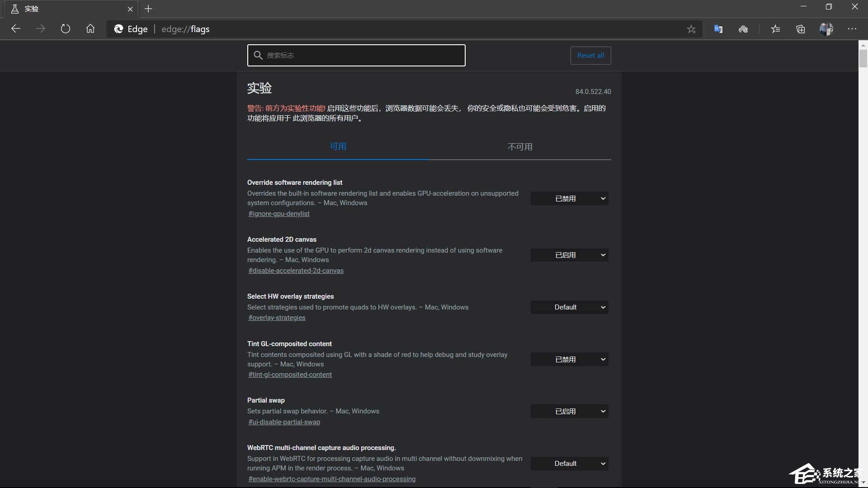Click the Edge browser logo icon
Viewport: 868px width, 488px height.
(118, 28)
